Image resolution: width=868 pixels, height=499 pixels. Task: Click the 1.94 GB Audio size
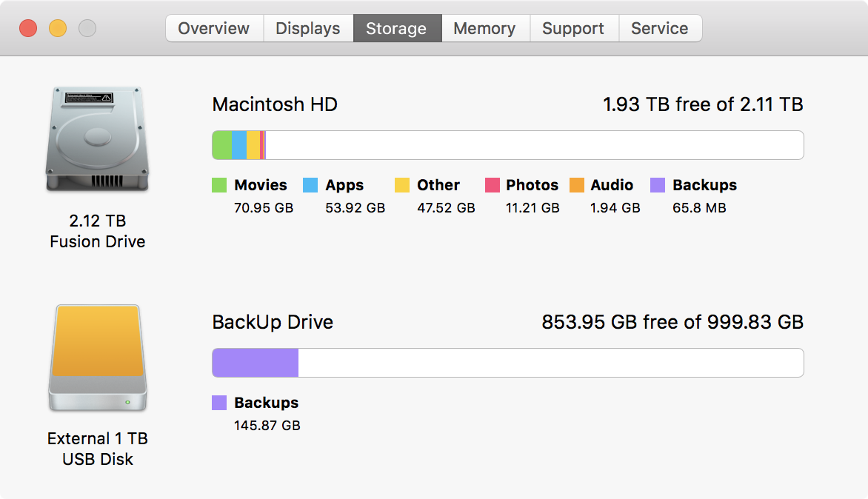615,208
